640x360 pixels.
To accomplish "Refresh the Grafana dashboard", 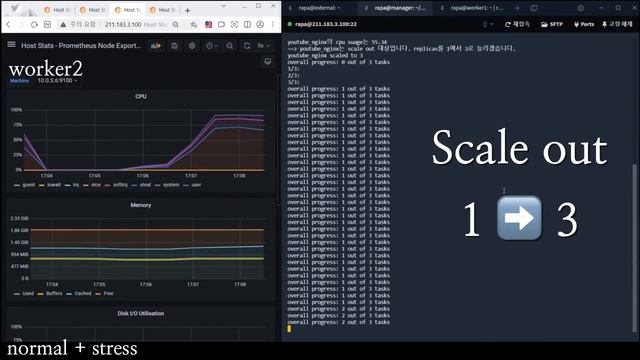I will click(x=247, y=46).
